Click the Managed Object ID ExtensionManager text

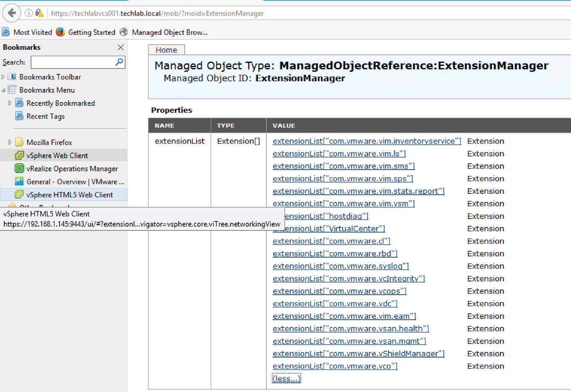click(x=254, y=78)
